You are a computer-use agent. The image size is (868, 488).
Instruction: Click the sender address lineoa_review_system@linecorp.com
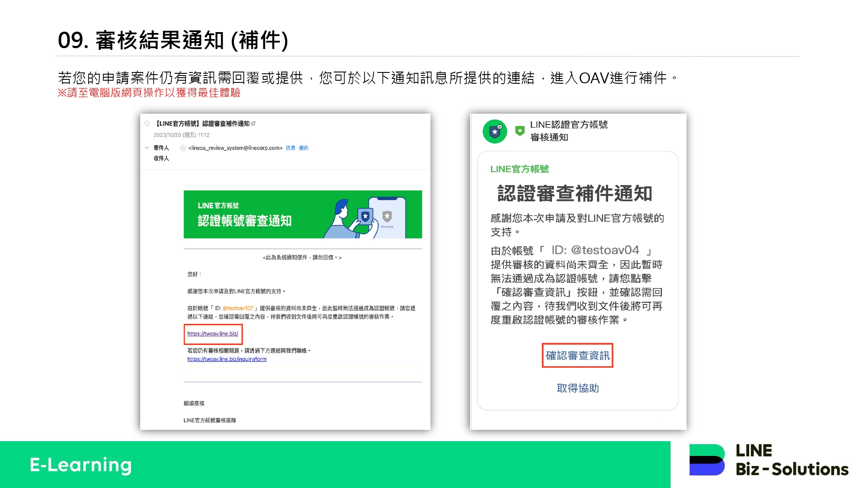click(x=235, y=148)
